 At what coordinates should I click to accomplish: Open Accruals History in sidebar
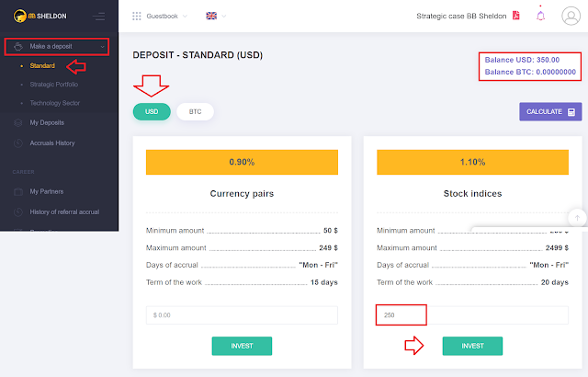(52, 143)
